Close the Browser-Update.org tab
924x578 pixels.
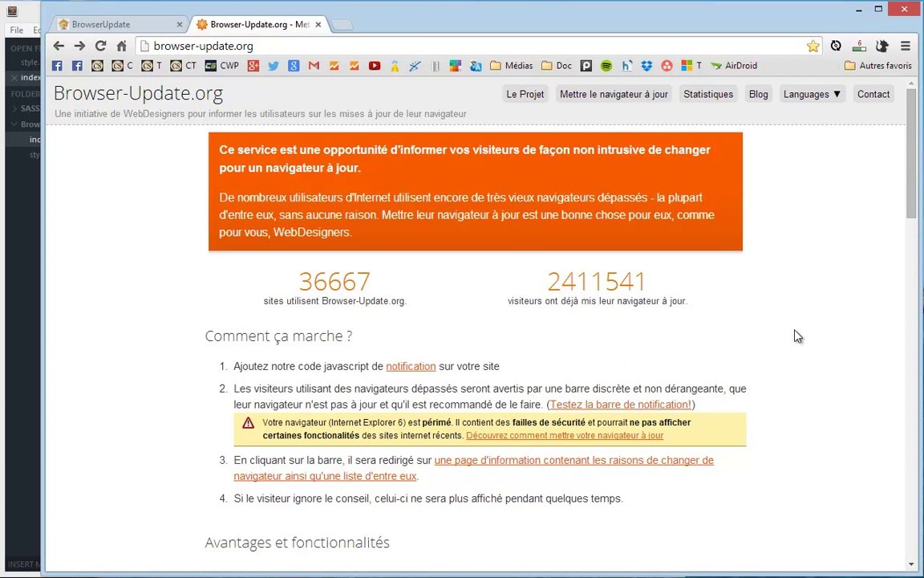click(318, 24)
